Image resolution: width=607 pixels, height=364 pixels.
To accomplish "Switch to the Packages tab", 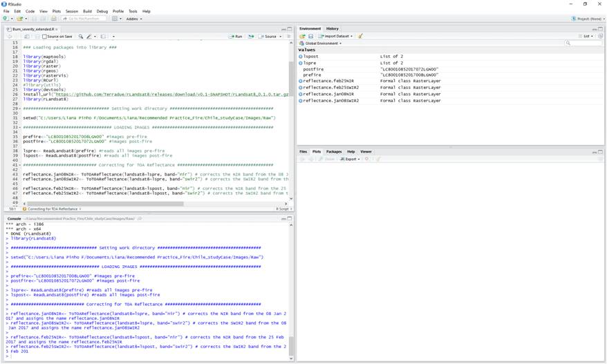I will point(334,151).
